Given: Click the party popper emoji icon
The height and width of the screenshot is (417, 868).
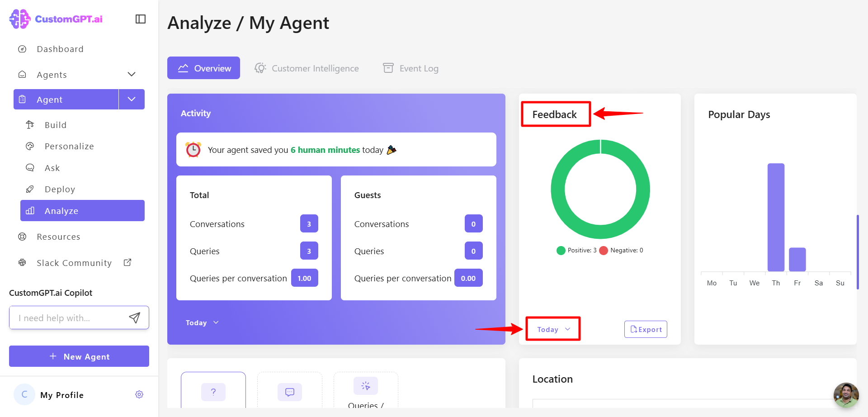Looking at the screenshot, I should 392,149.
